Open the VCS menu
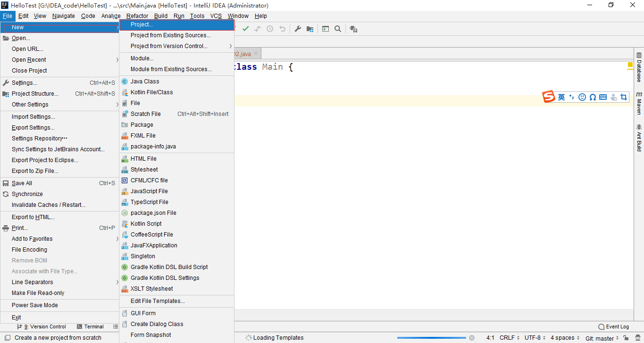Image resolution: width=644 pixels, height=343 pixels. pyautogui.click(x=216, y=16)
